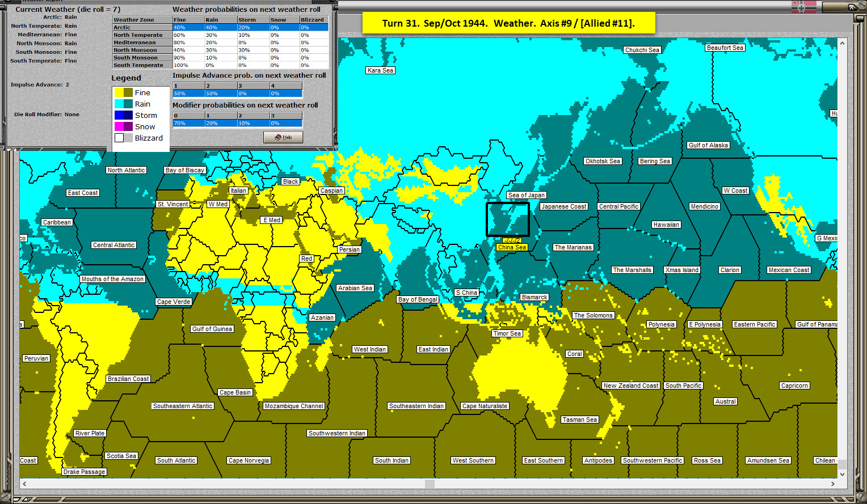Select the Arctic row in the probabilities table
The image size is (867, 504).
[x=221, y=27]
